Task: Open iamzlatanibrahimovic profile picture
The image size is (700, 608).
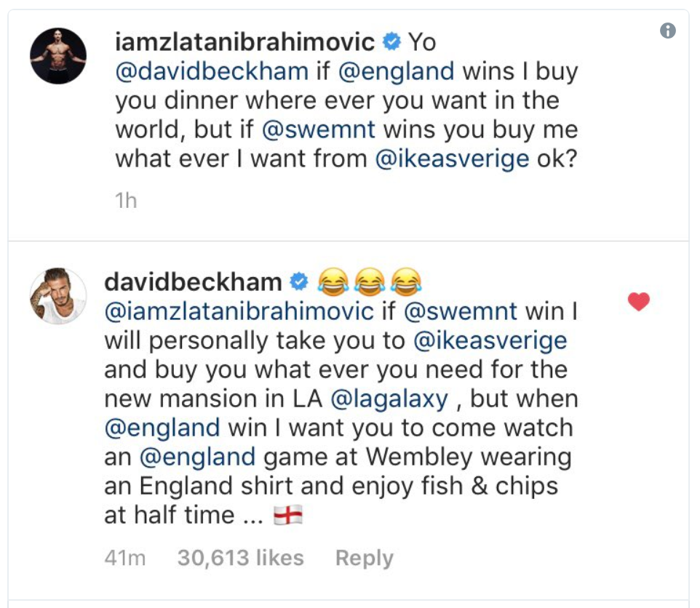Action: [x=58, y=57]
